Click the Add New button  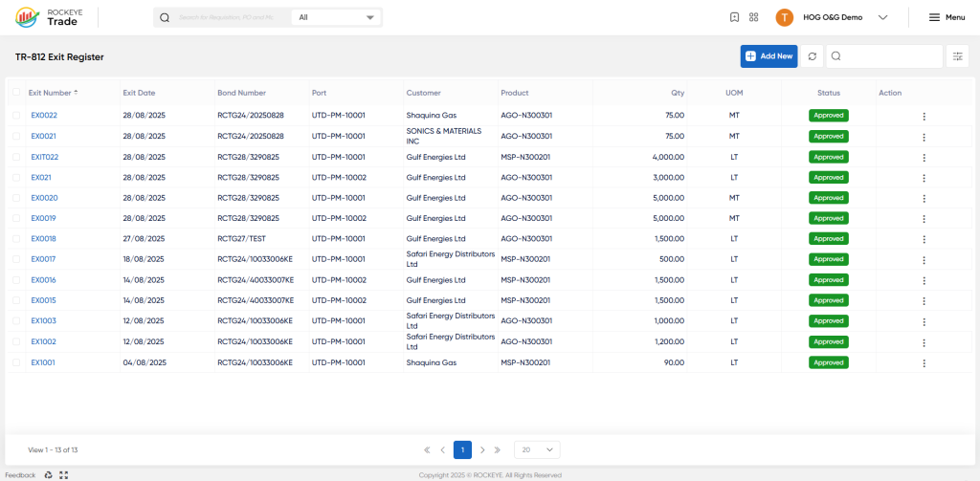pos(768,56)
